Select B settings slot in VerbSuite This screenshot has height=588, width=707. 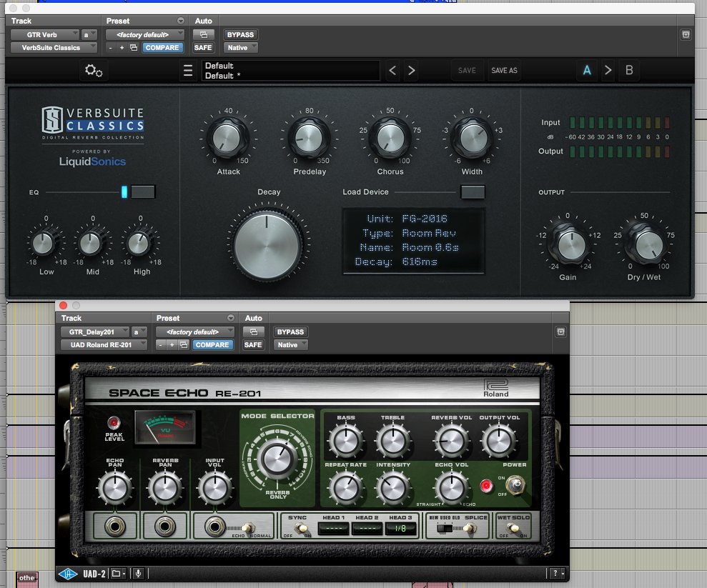point(629,70)
